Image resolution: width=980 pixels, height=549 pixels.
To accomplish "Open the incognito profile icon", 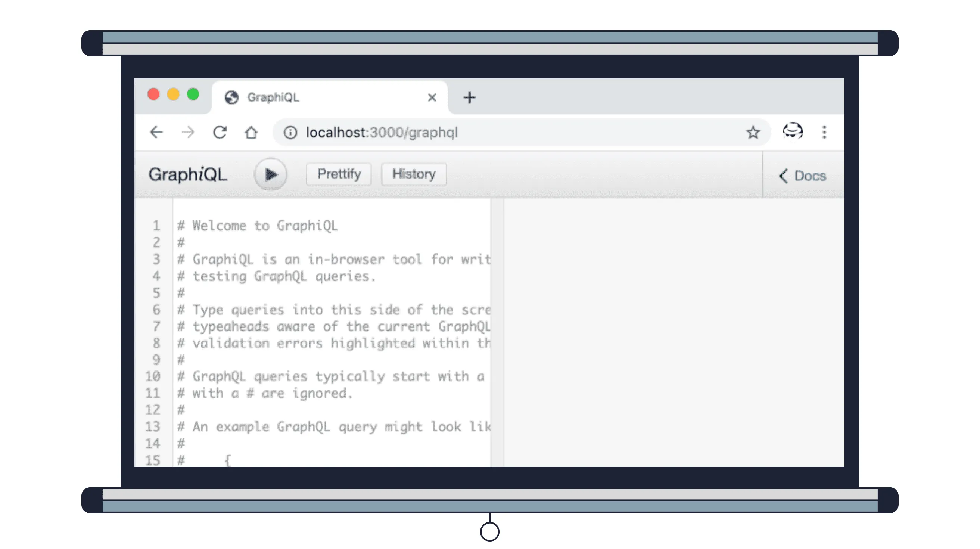I will 793,131.
